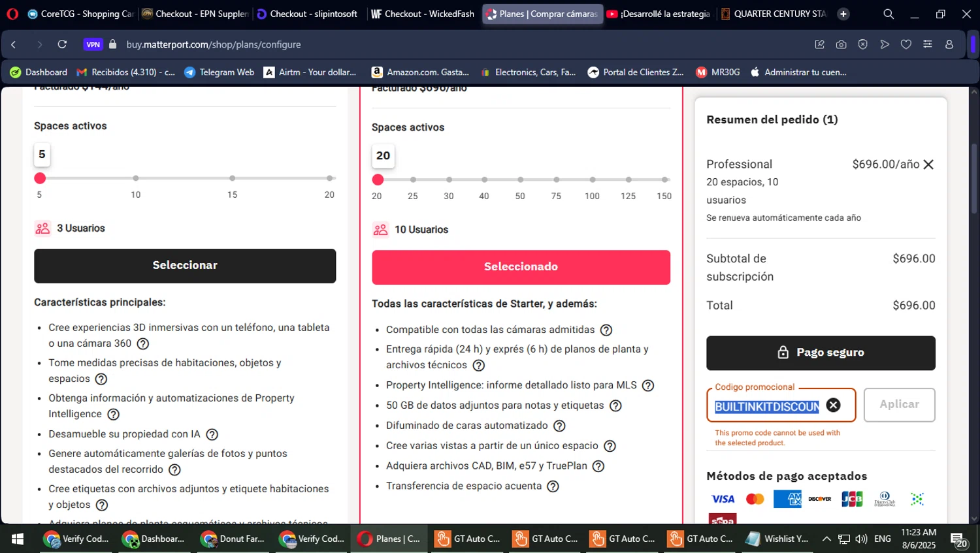Image resolution: width=980 pixels, height=553 pixels.
Task: Open the ad blocker shield icon
Action: click(x=863, y=44)
